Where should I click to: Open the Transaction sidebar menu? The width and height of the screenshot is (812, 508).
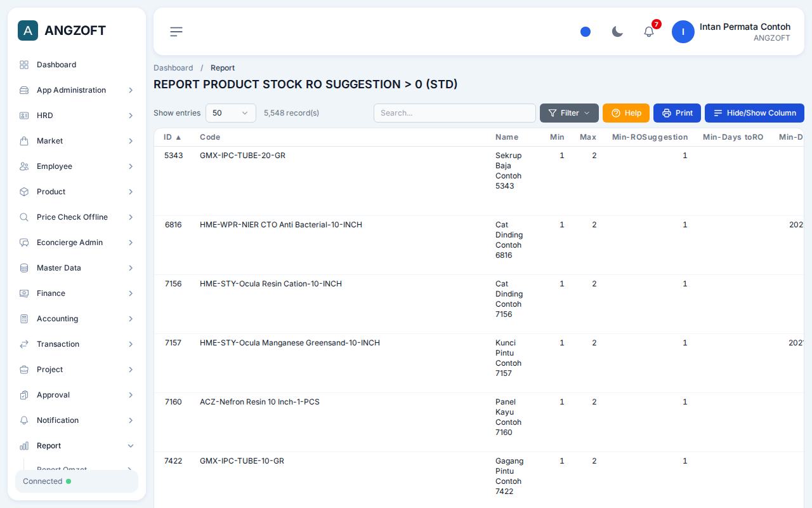click(77, 344)
